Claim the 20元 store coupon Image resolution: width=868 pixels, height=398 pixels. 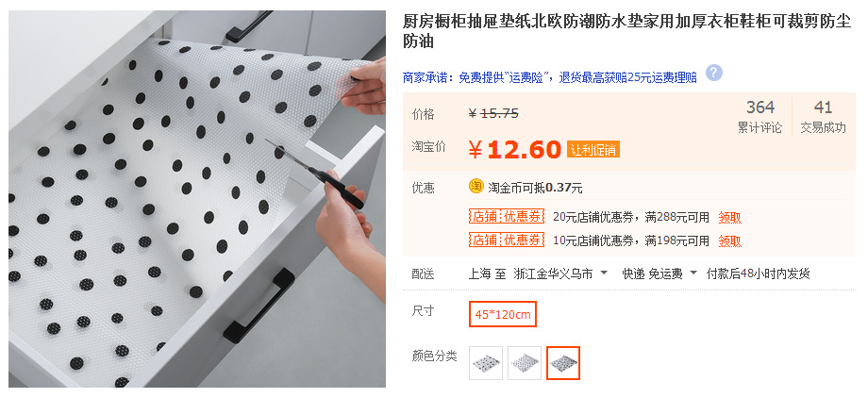click(729, 218)
